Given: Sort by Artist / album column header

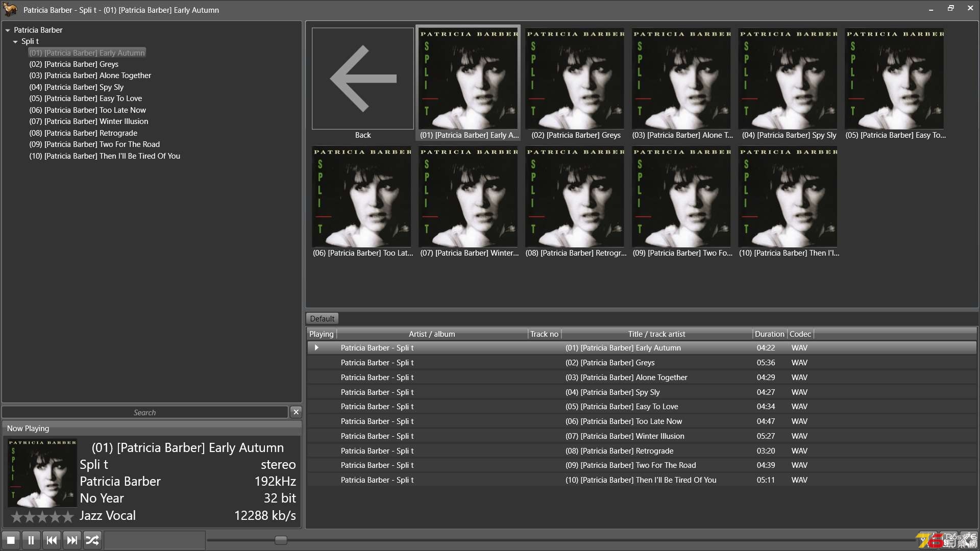Looking at the screenshot, I should [x=432, y=334].
